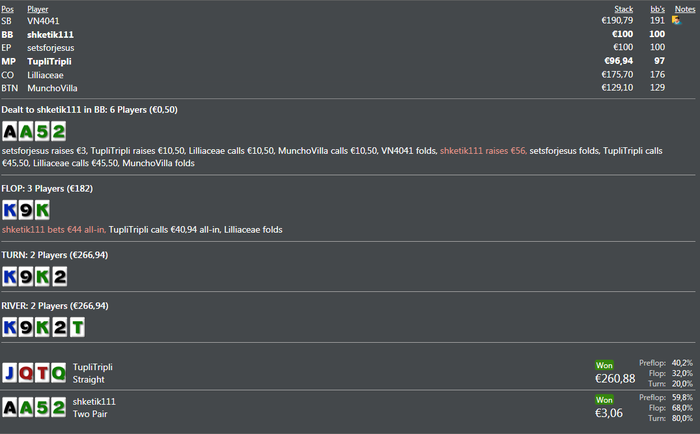Click setsforjesus in the EP row
This screenshot has width=700, height=434.
click(x=51, y=47)
